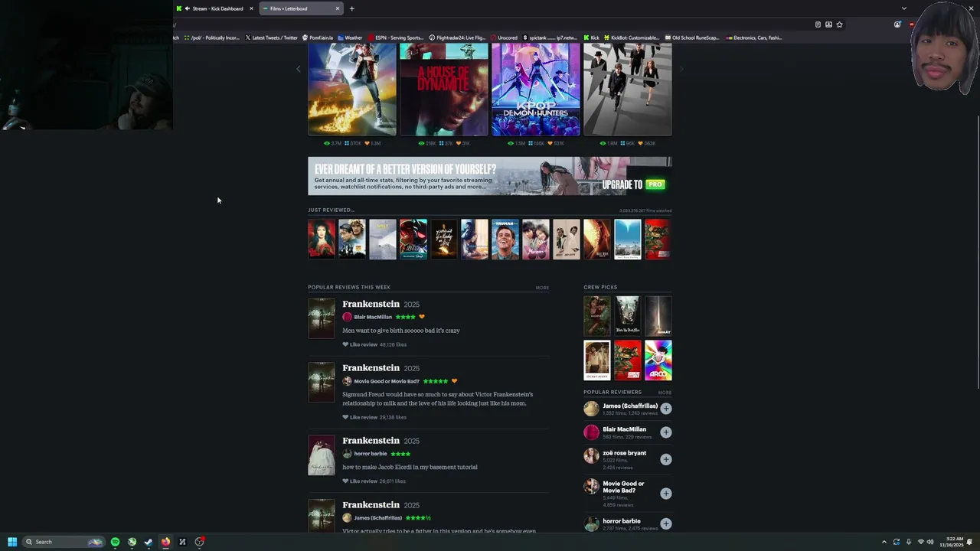Expand browser tab list dropdown
This screenshot has width=980, height=551.
903,8
